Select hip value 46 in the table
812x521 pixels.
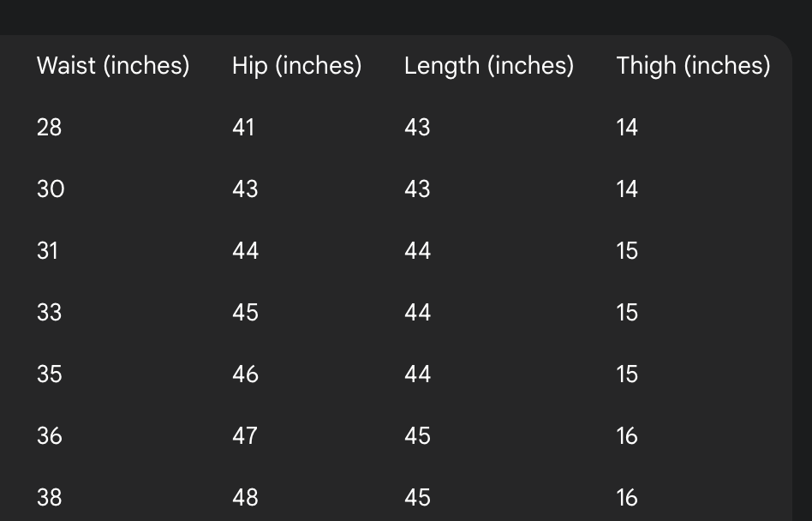click(245, 374)
